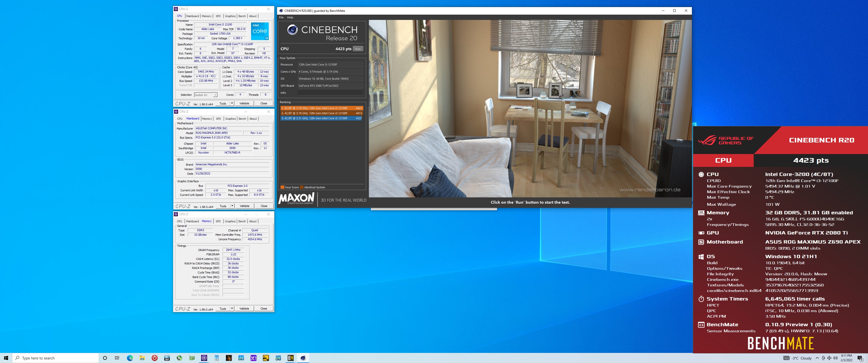Click the GeForce RTX 2080 Ti GFX Board field
This screenshot has width=868, height=363.
pos(330,86)
